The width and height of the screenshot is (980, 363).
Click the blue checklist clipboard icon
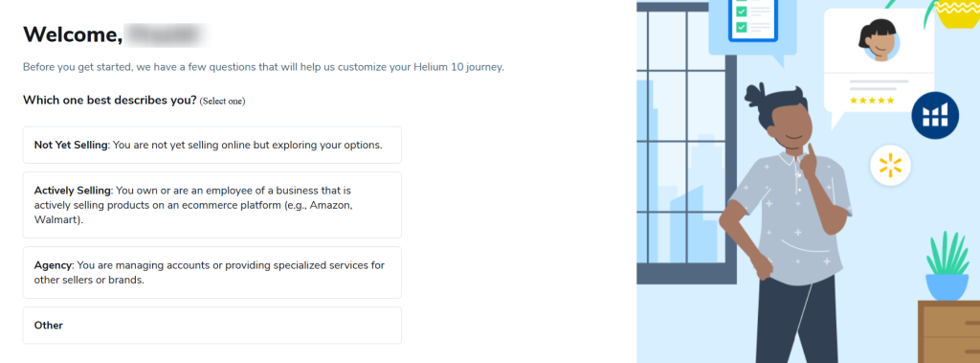click(x=753, y=19)
